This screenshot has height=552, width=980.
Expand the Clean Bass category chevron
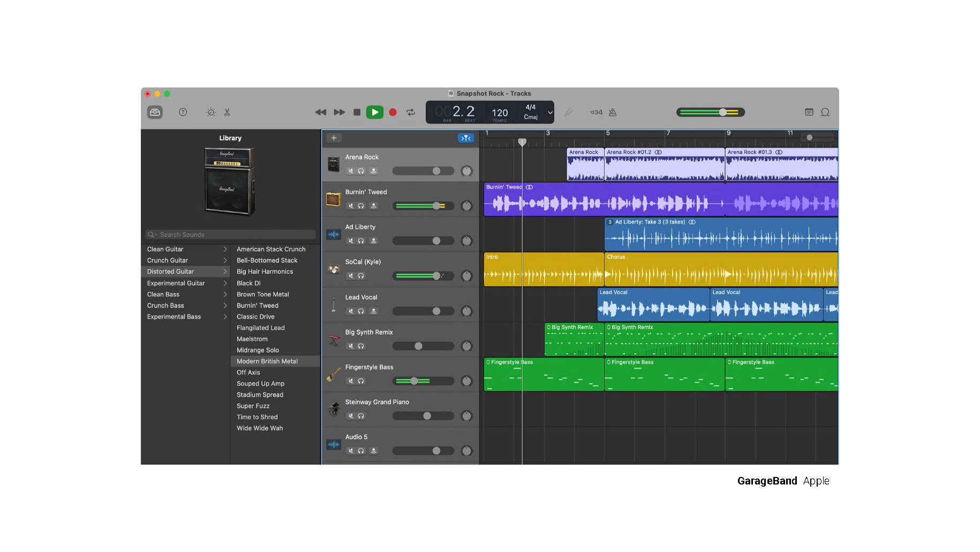coord(225,294)
